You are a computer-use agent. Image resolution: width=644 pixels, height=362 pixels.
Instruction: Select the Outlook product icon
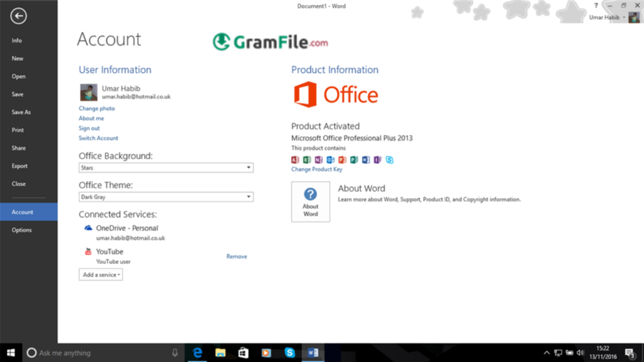pyautogui.click(x=330, y=160)
